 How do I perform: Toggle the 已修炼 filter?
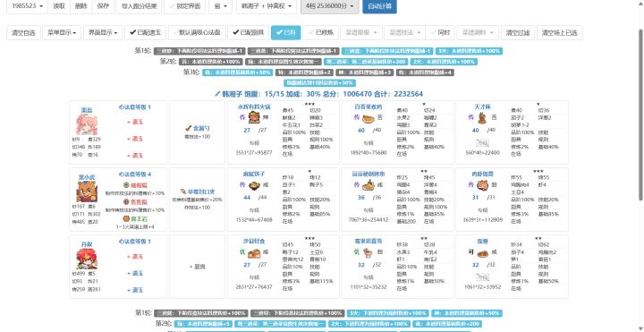(x=321, y=33)
